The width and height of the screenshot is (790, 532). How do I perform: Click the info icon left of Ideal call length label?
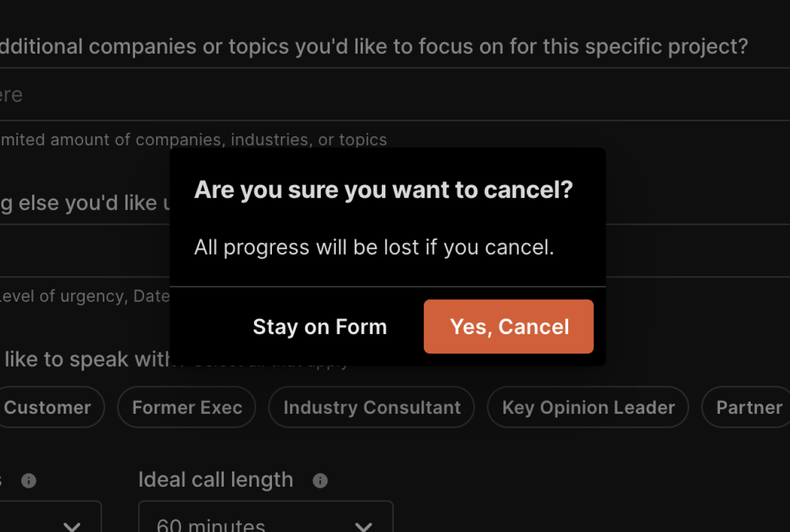[28, 481]
